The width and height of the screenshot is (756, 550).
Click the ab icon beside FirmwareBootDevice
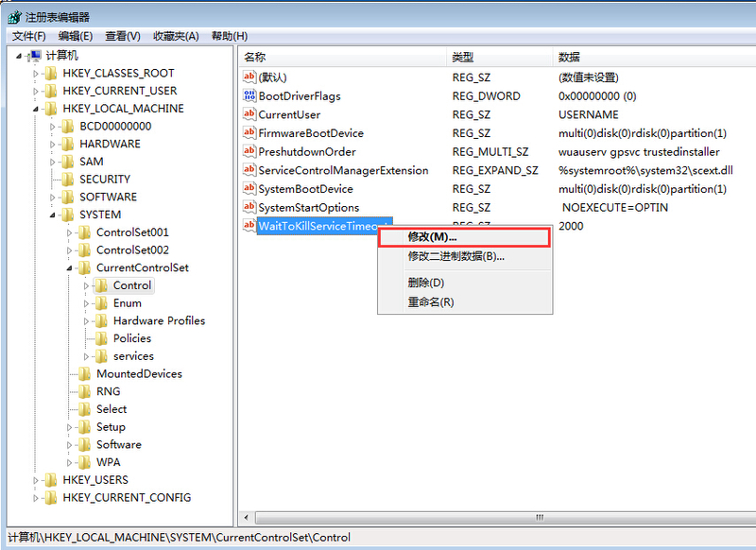pos(249,133)
